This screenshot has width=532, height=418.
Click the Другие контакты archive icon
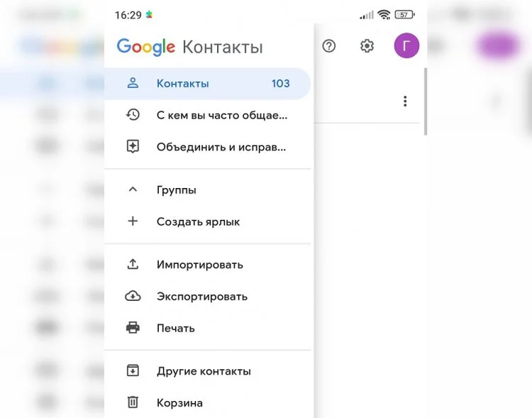[x=133, y=370]
